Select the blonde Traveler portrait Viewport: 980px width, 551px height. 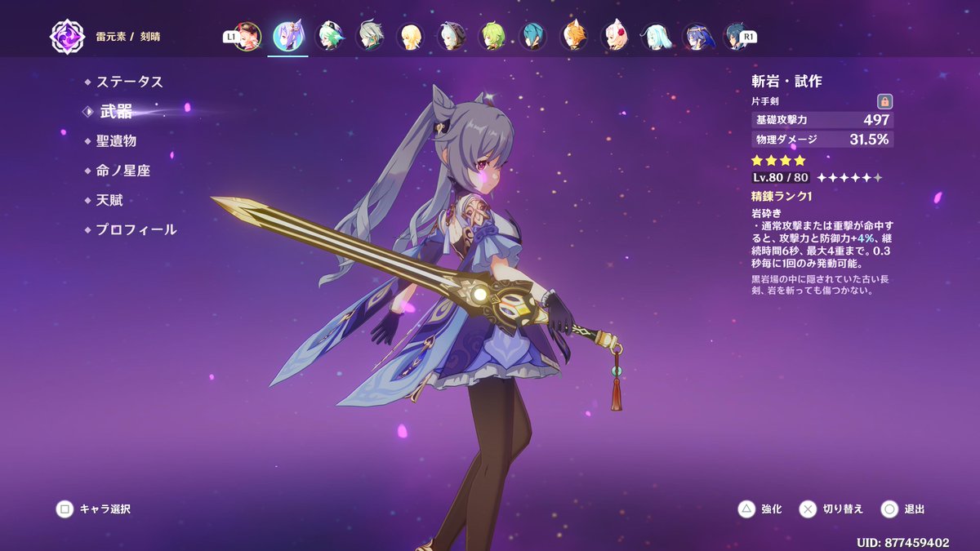point(411,37)
